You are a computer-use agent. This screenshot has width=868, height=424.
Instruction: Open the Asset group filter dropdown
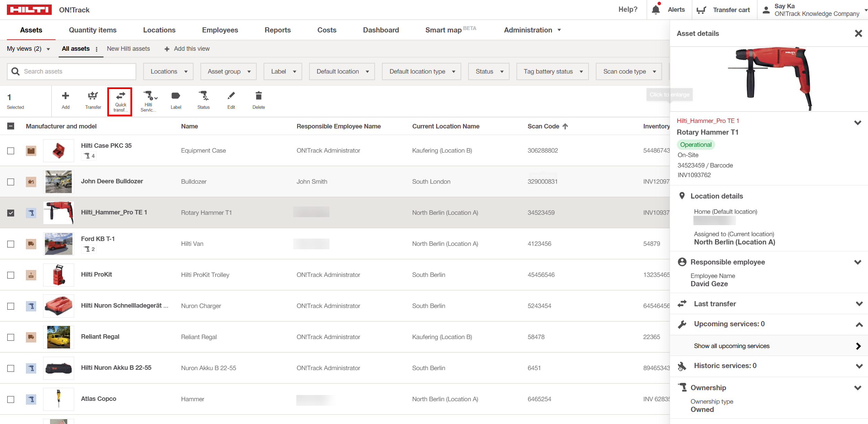tap(228, 71)
